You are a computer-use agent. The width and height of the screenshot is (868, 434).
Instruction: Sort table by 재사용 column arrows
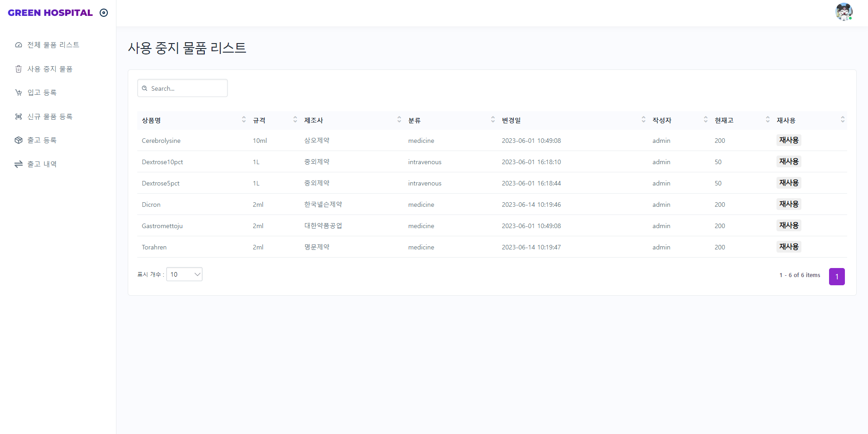point(843,119)
